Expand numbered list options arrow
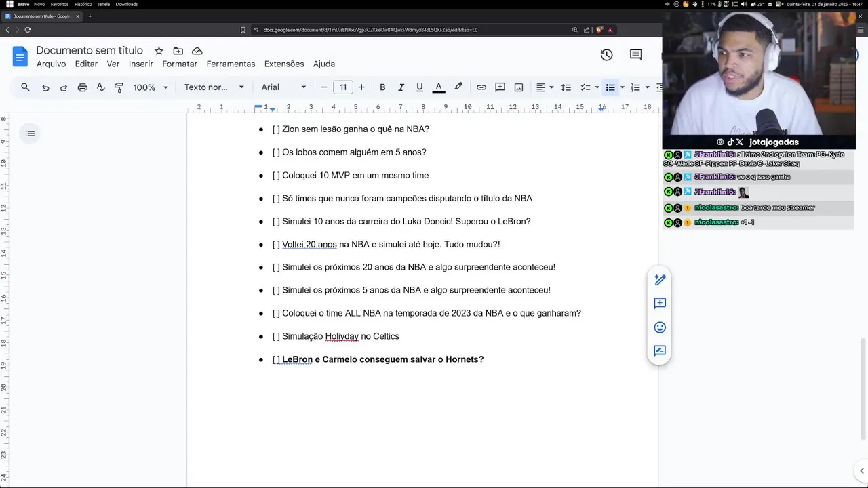The height and width of the screenshot is (488, 868). pos(647,87)
